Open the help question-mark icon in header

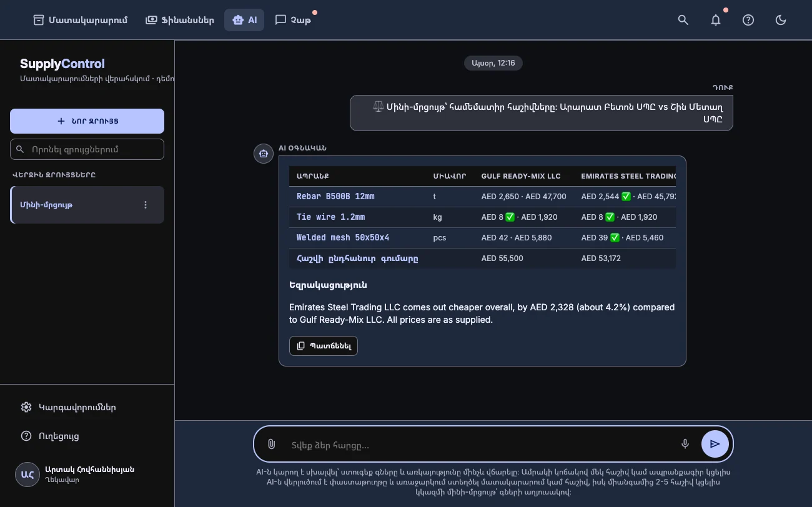point(748,20)
